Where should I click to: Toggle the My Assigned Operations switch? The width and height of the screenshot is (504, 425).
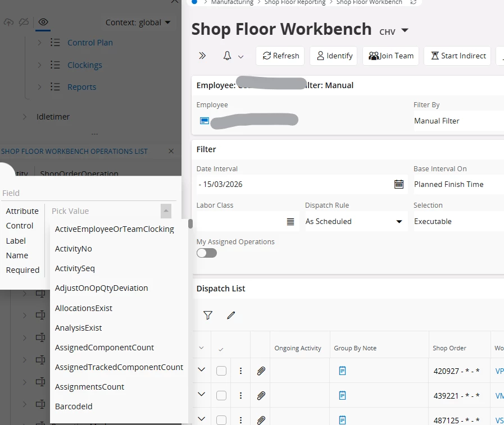[206, 253]
